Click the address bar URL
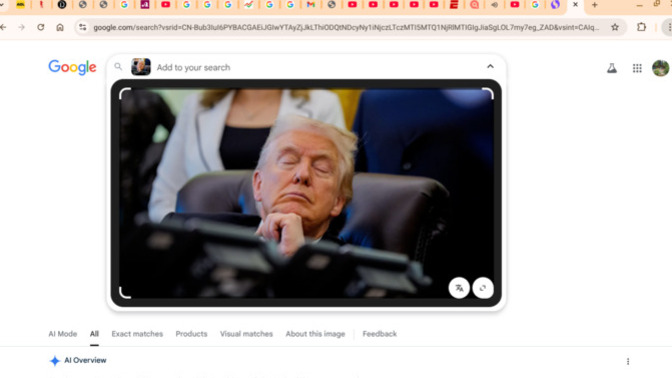Image resolution: width=672 pixels, height=378 pixels. click(x=346, y=27)
